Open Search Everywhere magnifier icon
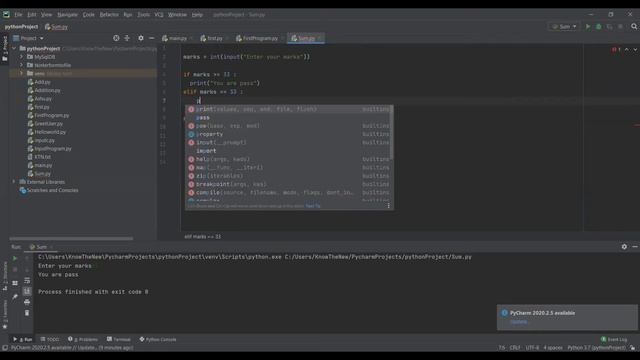The width and height of the screenshot is (640, 360). pyautogui.click(x=634, y=27)
